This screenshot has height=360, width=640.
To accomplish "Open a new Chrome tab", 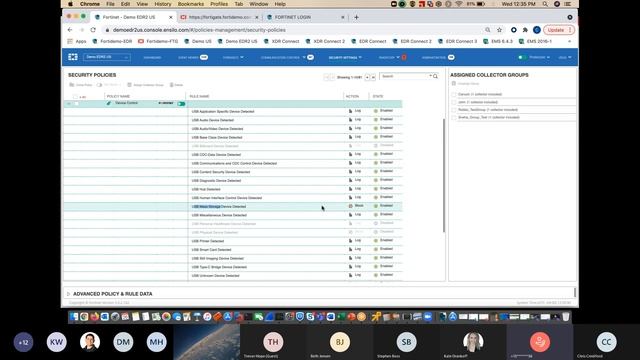I will click(356, 17).
